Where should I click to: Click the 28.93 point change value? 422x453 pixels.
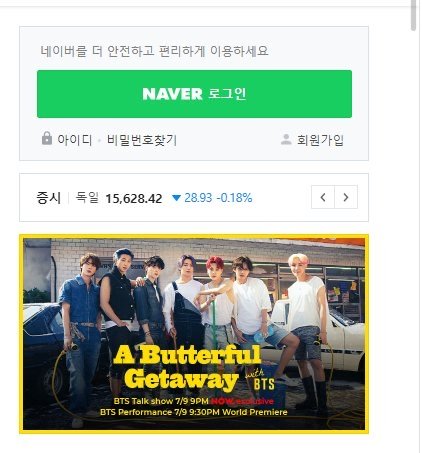point(198,198)
